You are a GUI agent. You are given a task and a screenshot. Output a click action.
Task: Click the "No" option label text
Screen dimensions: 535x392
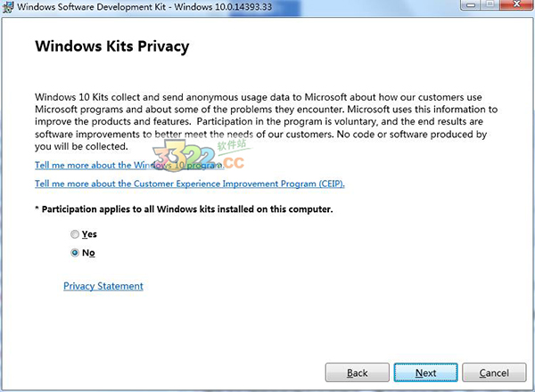pos(88,253)
